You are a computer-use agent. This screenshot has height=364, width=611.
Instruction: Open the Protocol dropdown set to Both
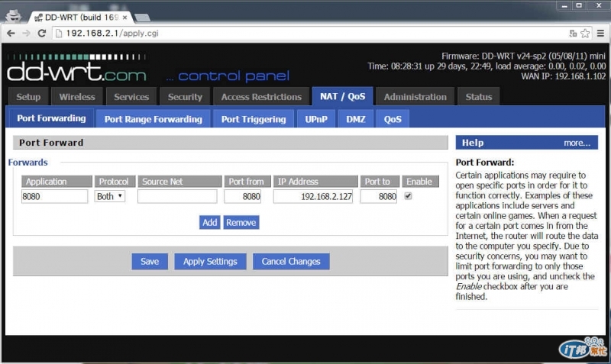(109, 196)
